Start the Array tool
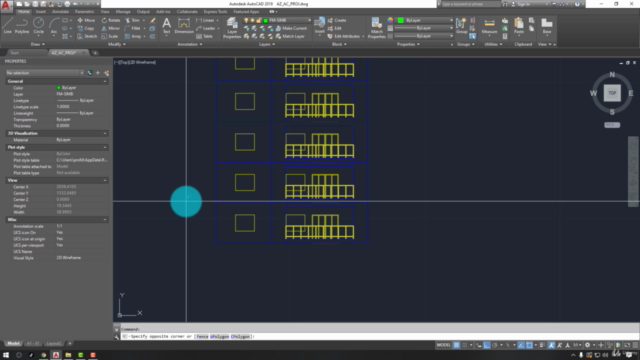The height and width of the screenshot is (360, 640). click(133, 36)
